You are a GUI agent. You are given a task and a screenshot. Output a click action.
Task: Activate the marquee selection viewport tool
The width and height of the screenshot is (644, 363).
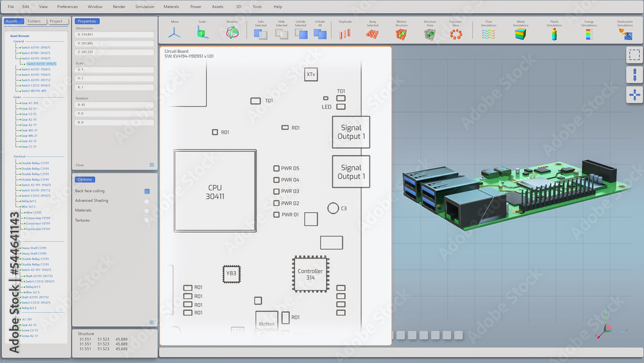coord(634,55)
